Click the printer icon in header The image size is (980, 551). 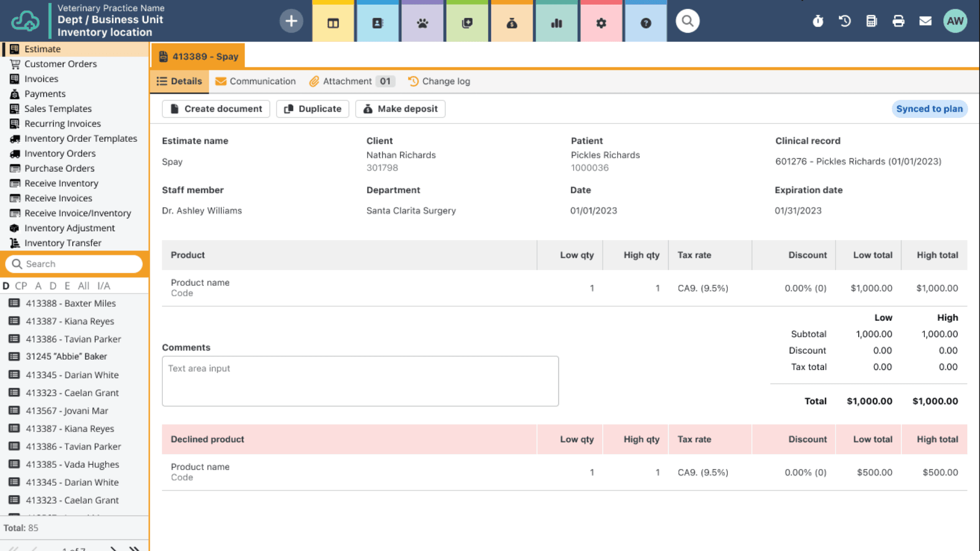point(898,21)
